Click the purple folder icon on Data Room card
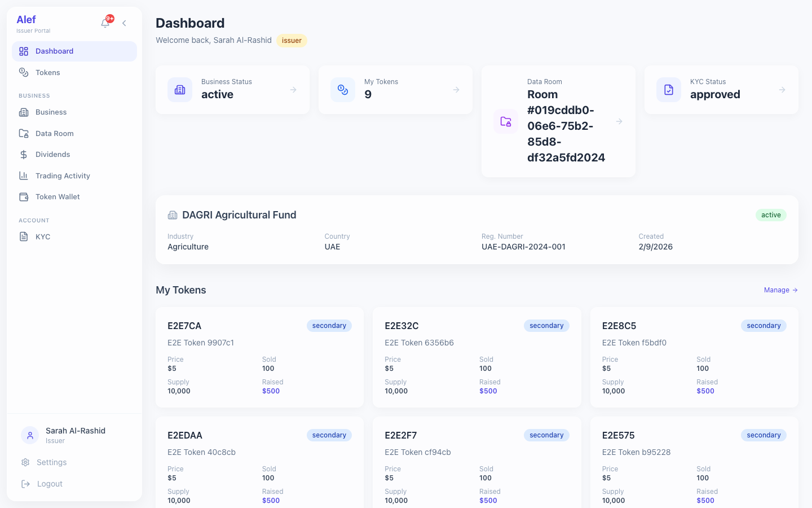 [x=506, y=121]
